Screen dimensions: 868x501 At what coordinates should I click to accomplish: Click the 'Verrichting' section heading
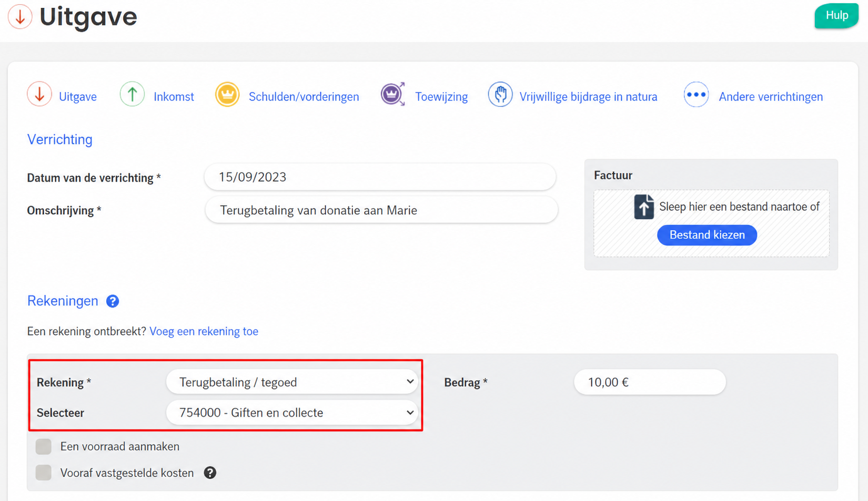[x=60, y=139]
